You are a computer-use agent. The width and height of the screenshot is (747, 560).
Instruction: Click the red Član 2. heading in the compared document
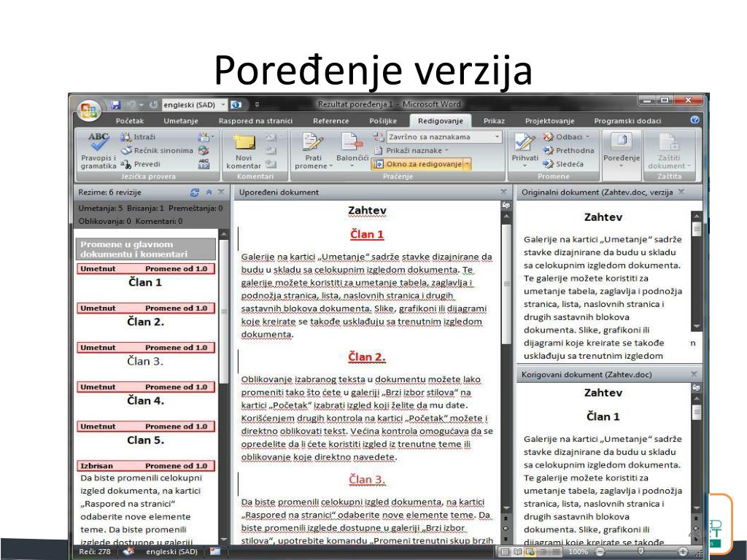(367, 357)
